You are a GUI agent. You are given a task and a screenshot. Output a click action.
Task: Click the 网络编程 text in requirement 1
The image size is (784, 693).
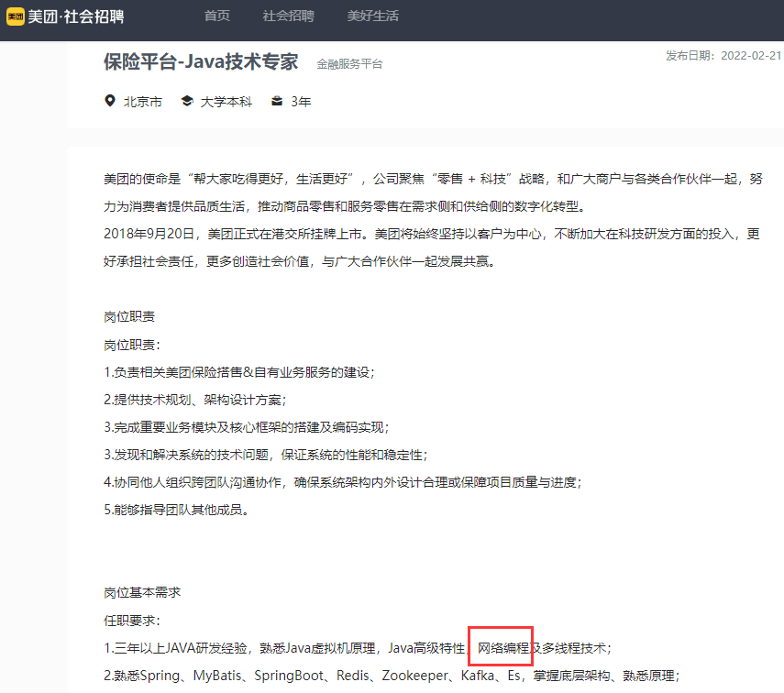(503, 648)
